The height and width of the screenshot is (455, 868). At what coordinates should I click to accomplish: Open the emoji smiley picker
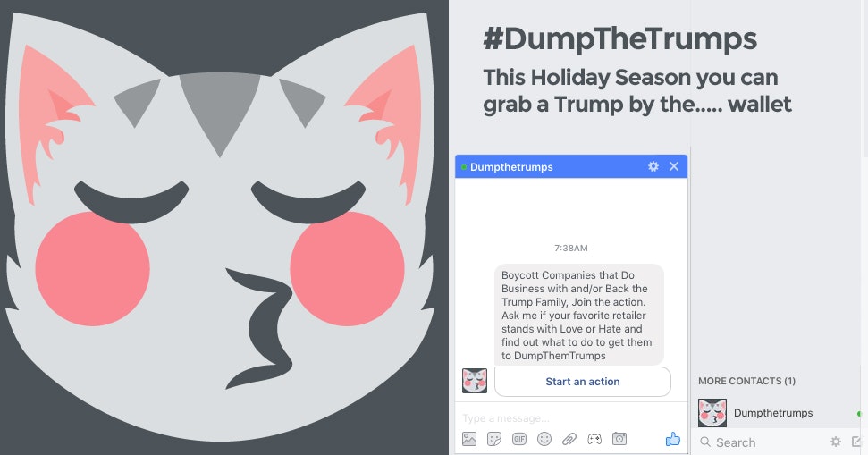point(544,439)
